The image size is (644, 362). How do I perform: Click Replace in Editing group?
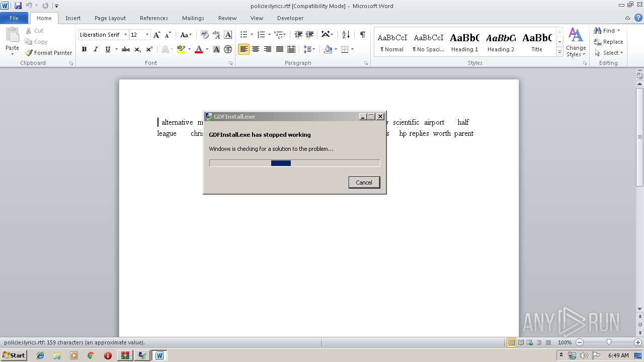608,42
